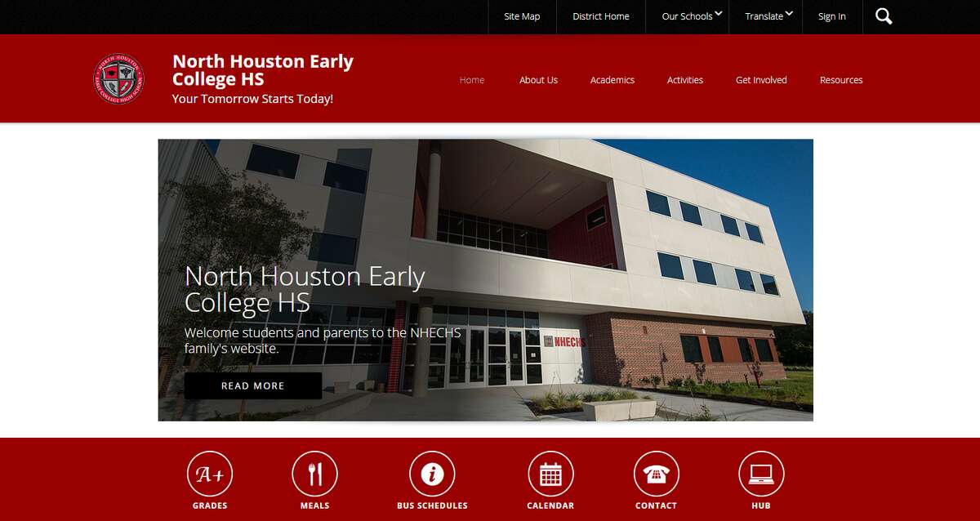Click the HUB label
The width and height of the screenshot is (980, 521).
(761, 505)
